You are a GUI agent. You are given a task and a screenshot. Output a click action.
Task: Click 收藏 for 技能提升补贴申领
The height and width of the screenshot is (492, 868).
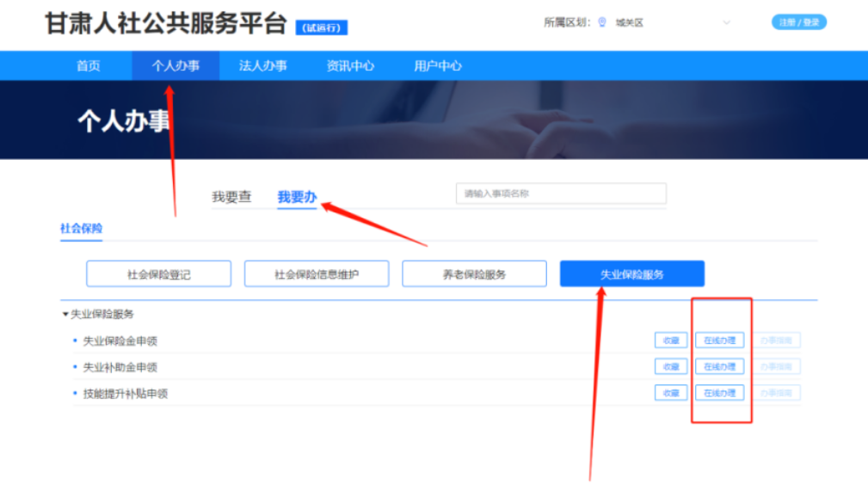[x=671, y=393]
